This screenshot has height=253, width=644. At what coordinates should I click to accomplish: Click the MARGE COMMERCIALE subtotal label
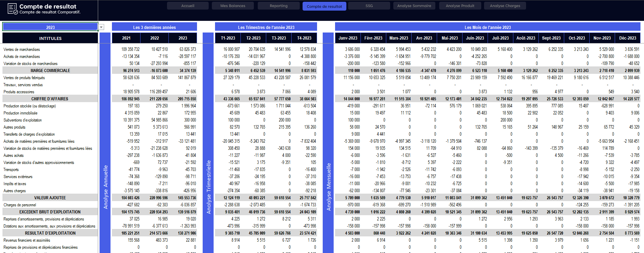point(50,71)
